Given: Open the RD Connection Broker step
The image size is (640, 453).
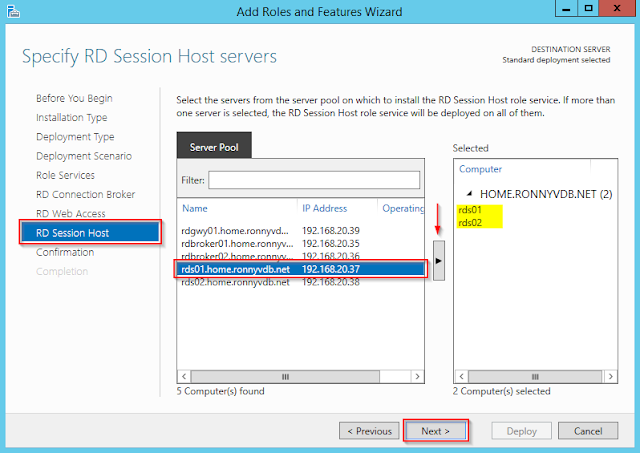Looking at the screenshot, I should (85, 194).
